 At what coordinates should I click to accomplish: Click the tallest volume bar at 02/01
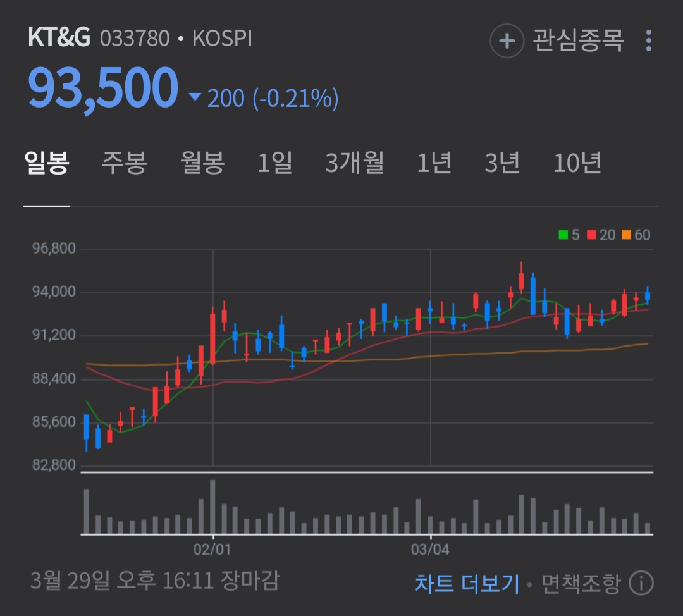[212, 507]
